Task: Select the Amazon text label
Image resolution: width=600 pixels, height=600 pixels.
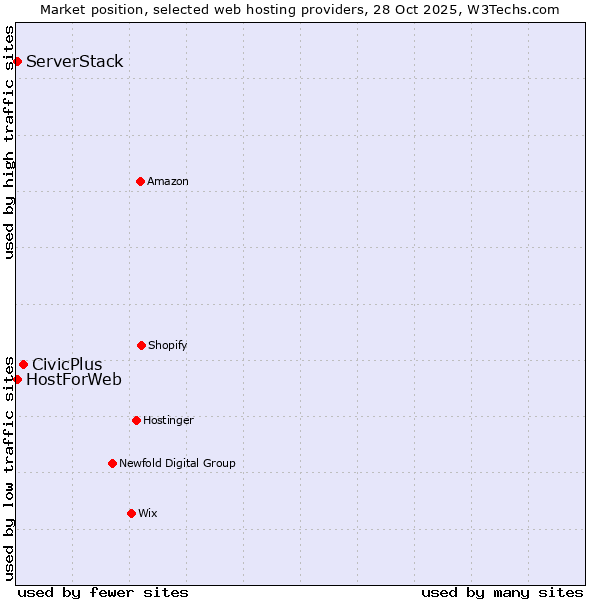Action: tap(168, 181)
